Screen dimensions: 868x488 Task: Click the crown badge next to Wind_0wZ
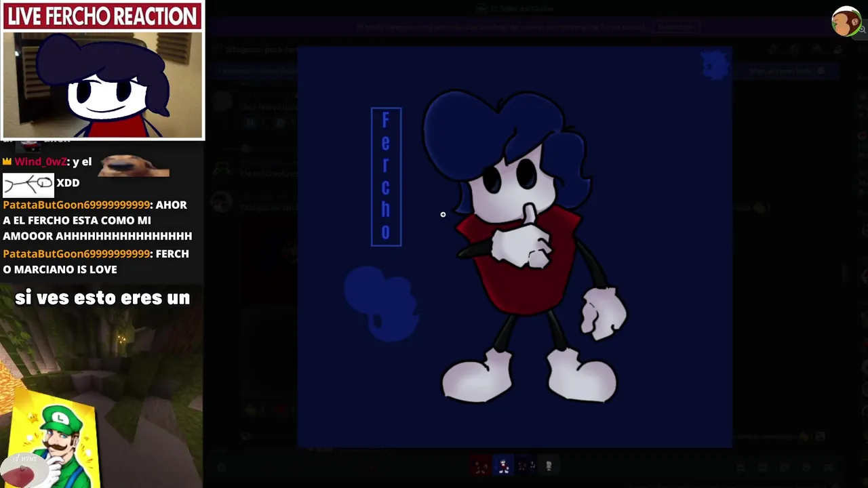[7, 162]
